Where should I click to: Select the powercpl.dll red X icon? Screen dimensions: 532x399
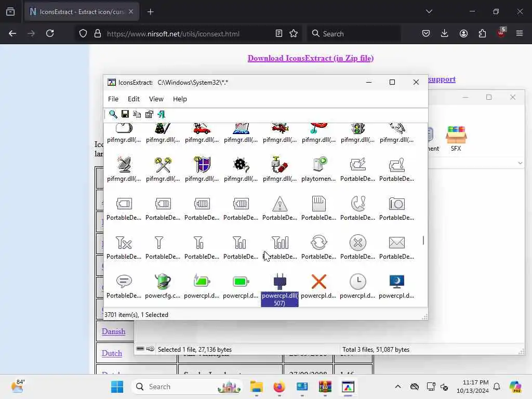click(319, 282)
